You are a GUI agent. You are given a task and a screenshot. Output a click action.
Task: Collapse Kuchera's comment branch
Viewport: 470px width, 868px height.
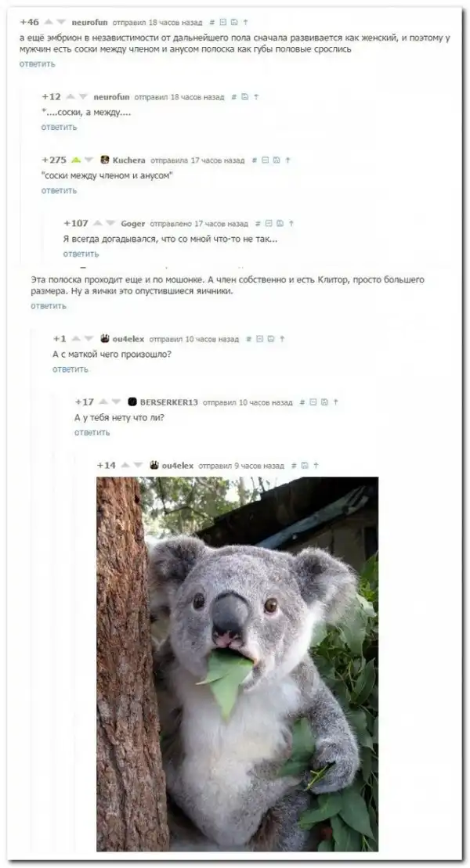click(265, 160)
